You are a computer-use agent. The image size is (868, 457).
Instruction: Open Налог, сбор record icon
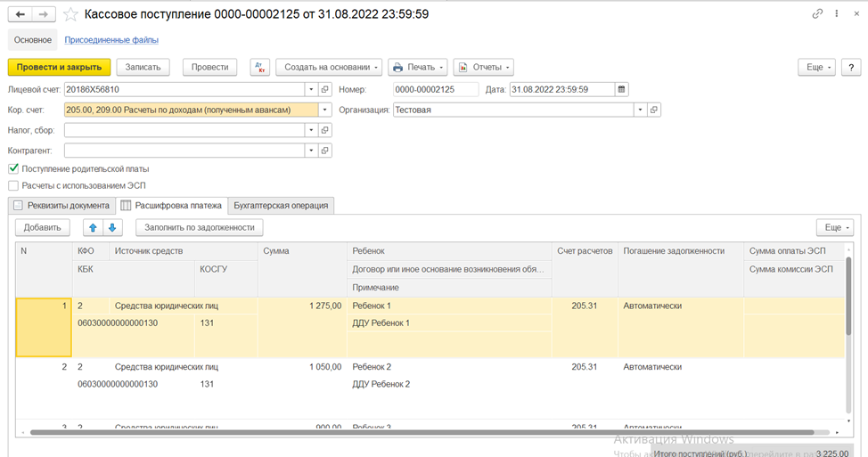click(325, 130)
